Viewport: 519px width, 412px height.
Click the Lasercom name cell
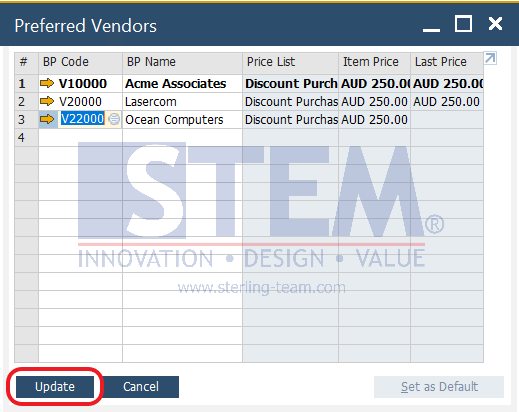182,101
